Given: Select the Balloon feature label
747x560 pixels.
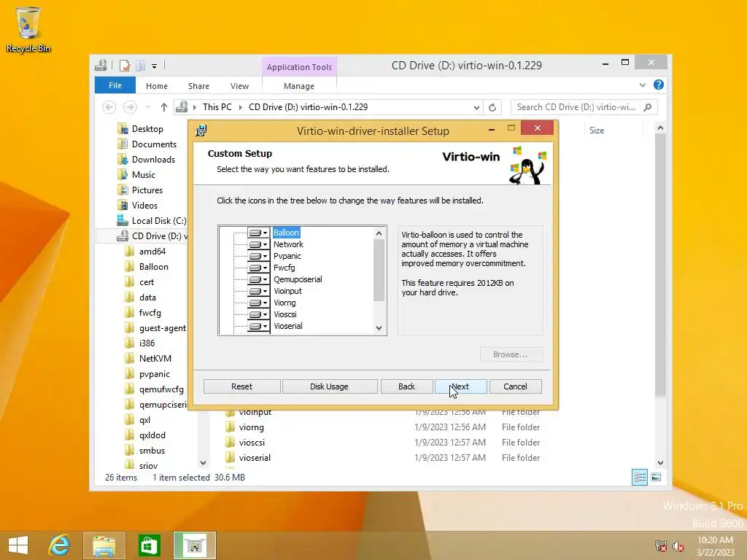Looking at the screenshot, I should click(x=286, y=233).
